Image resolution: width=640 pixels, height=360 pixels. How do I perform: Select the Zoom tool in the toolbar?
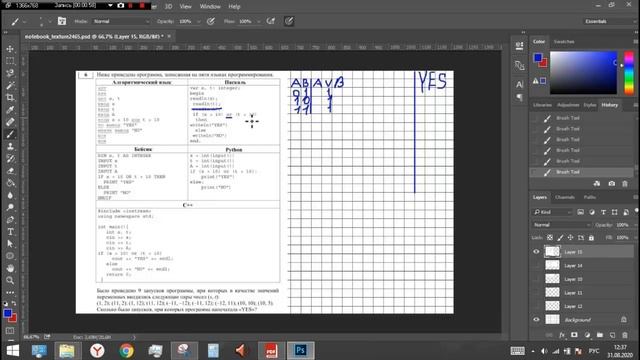click(x=10, y=280)
